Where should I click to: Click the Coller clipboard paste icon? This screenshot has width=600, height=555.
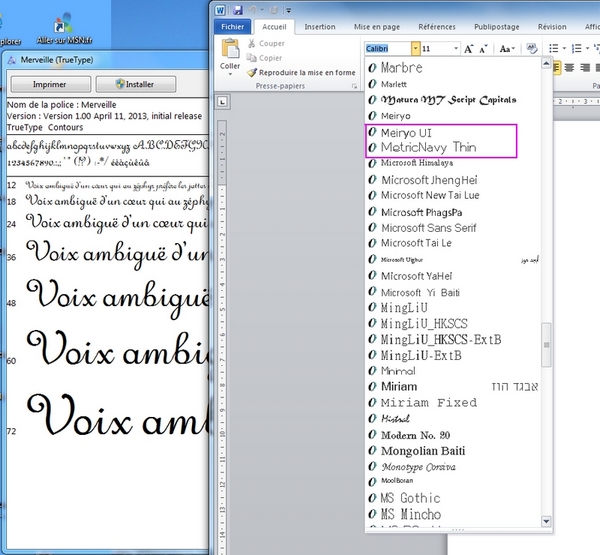(x=230, y=49)
